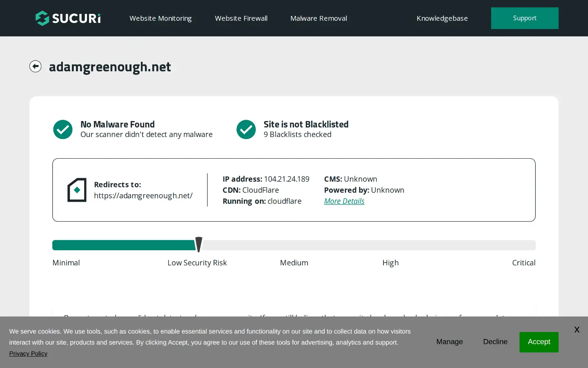
Task: Click the "High" risk label
Action: tap(390, 263)
